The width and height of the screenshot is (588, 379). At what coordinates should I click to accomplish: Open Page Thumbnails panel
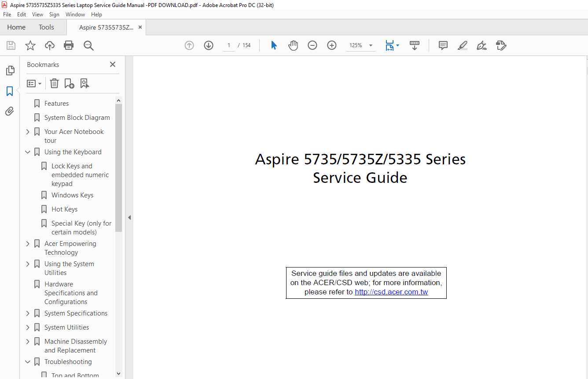click(x=10, y=71)
